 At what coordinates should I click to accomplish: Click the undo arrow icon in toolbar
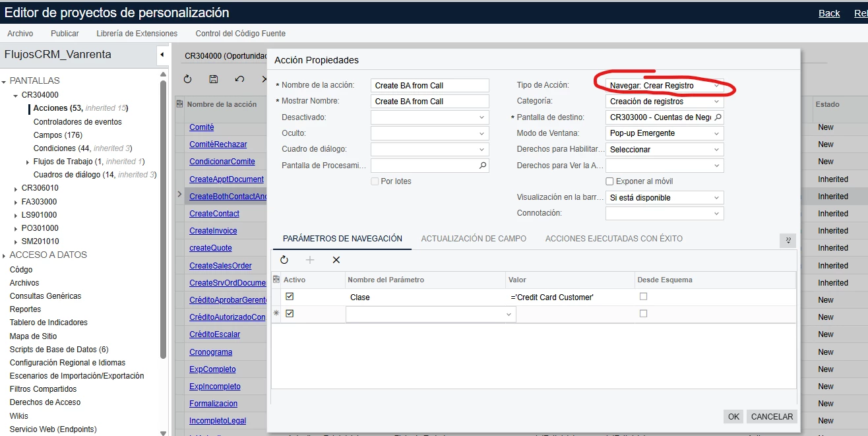[239, 79]
